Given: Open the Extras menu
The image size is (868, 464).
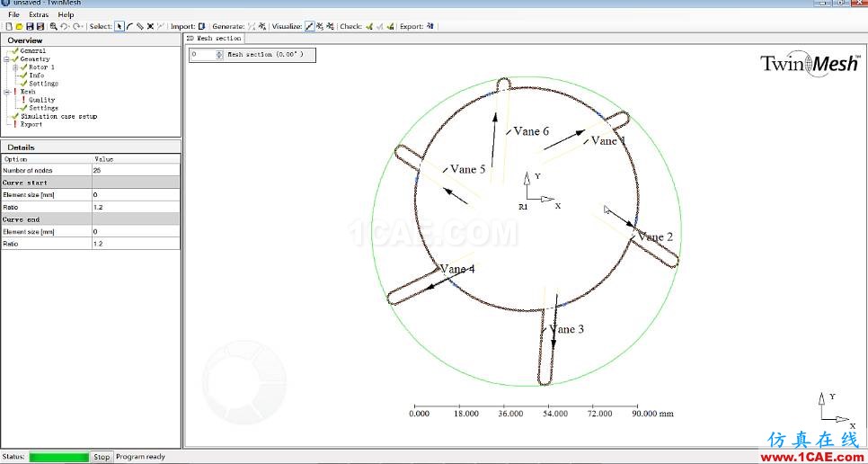Looking at the screenshot, I should click(x=39, y=14).
